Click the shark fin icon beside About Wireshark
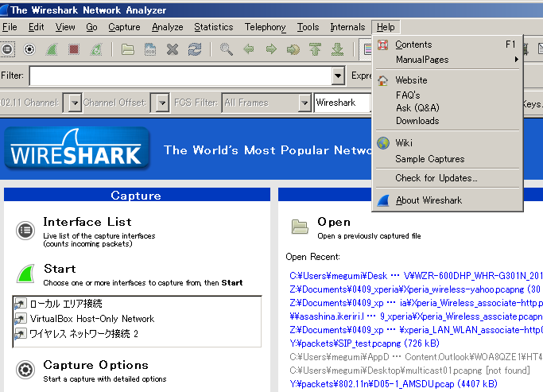Viewport: 543px width, 392px height. tap(383, 200)
